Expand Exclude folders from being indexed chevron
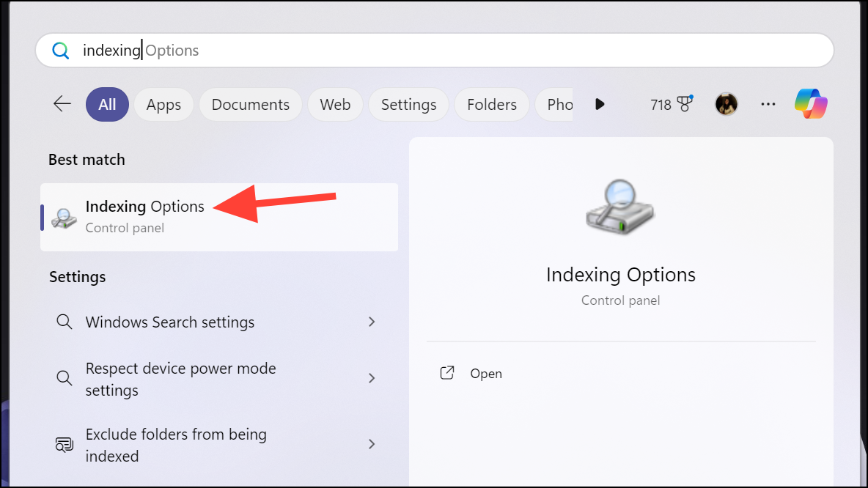The image size is (868, 488). coord(372,444)
